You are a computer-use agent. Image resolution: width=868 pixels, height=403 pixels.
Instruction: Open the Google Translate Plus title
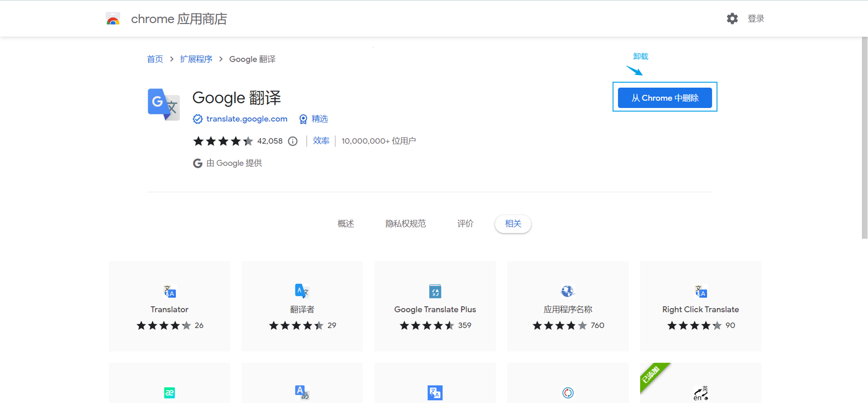(x=435, y=309)
